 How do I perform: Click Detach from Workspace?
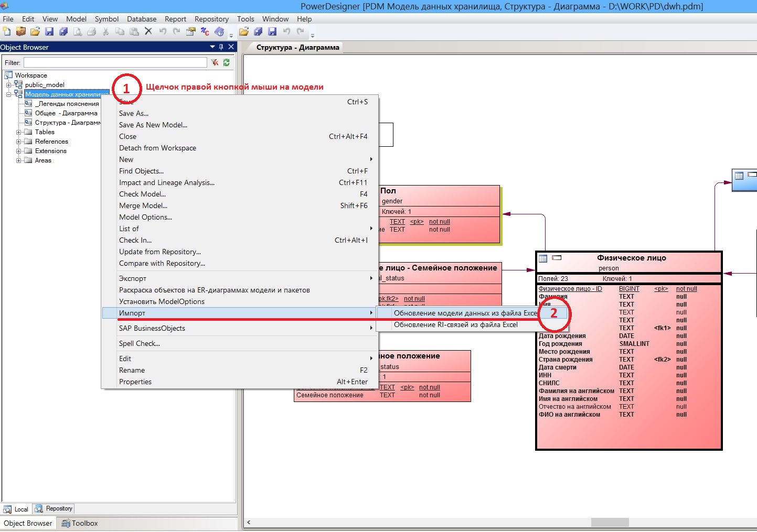[x=240, y=148]
